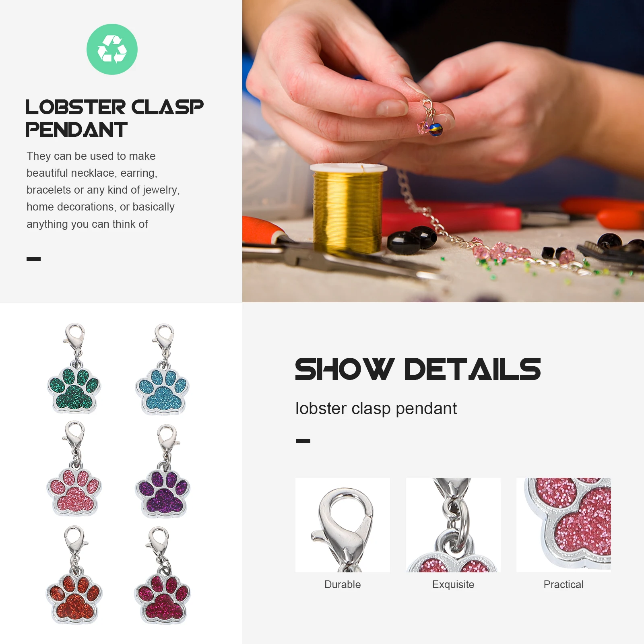Select the green paw pendant
This screenshot has width=644, height=644.
coord(74,368)
